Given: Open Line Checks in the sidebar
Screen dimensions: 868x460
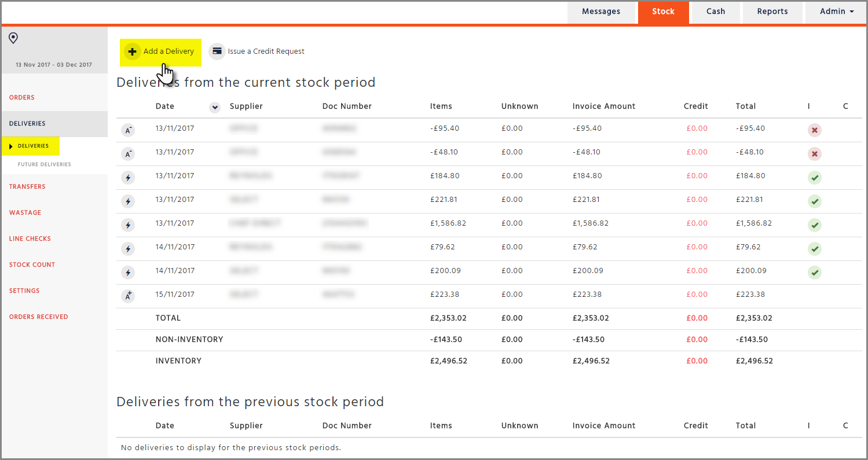Looking at the screenshot, I should [x=30, y=238].
